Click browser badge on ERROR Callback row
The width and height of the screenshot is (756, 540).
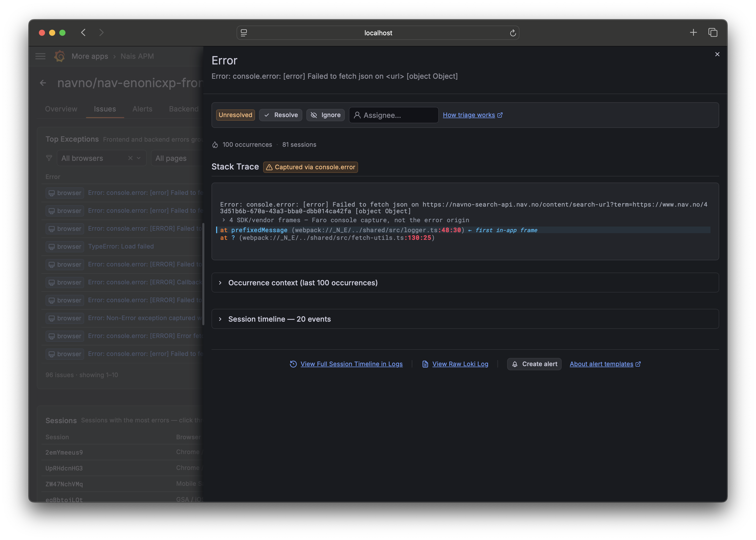(x=65, y=282)
